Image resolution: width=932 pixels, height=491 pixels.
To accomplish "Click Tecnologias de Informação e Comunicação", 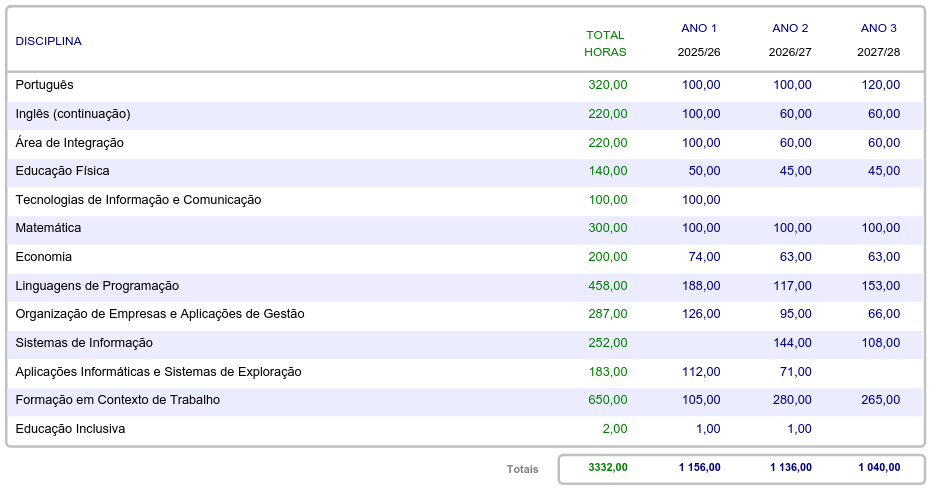I will point(138,200).
